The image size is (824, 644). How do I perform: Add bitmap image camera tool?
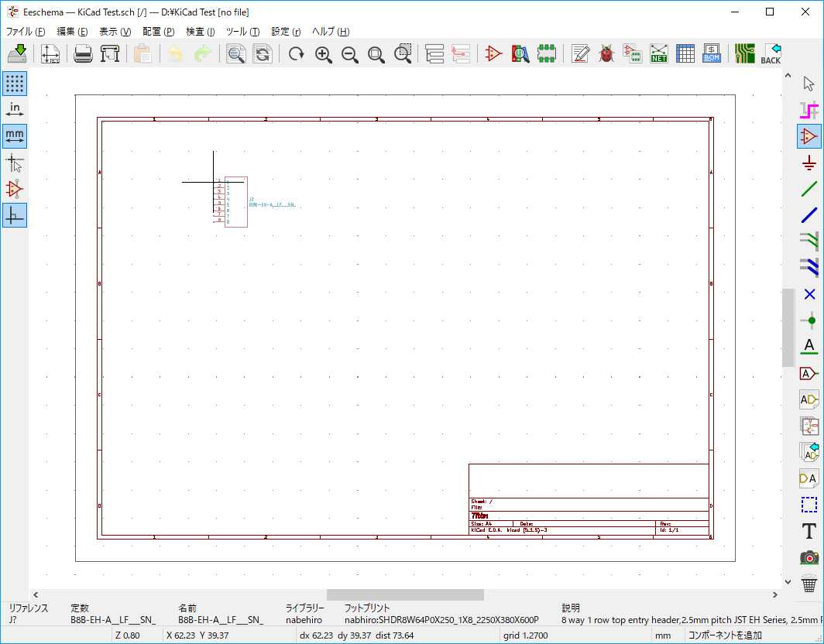(809, 557)
